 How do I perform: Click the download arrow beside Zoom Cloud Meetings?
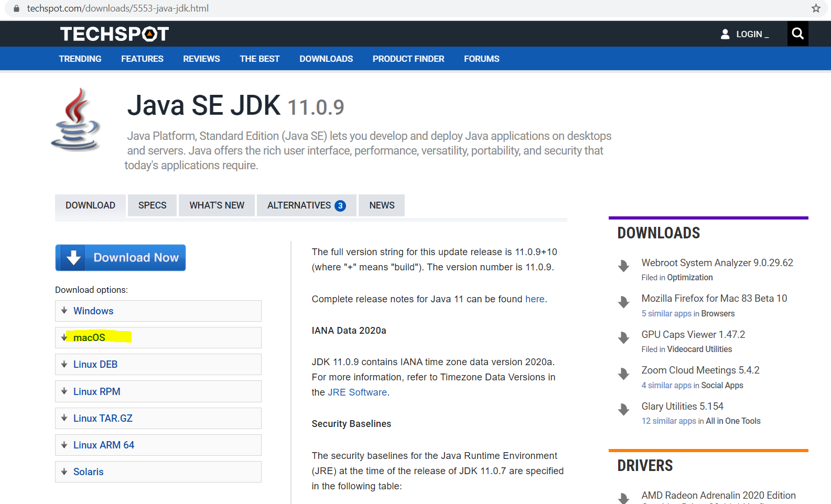coord(623,374)
